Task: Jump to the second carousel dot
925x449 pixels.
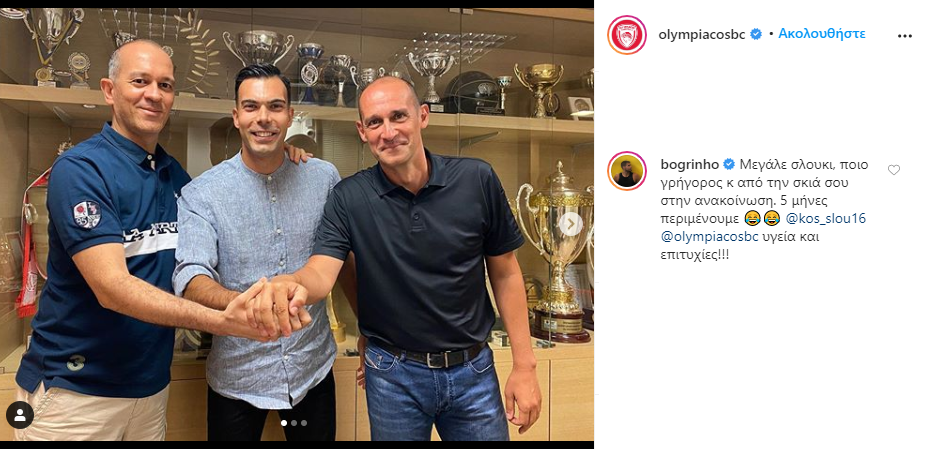Action: 294,423
